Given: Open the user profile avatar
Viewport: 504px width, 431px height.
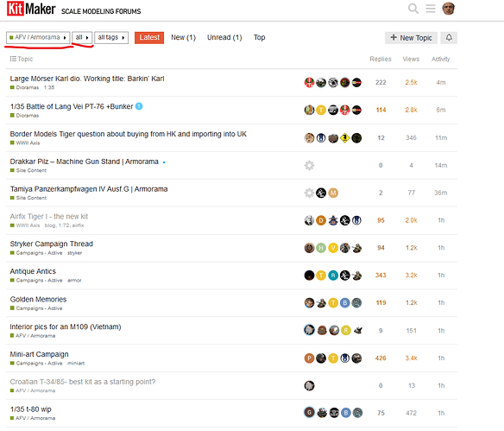Looking at the screenshot, I should pos(448,9).
